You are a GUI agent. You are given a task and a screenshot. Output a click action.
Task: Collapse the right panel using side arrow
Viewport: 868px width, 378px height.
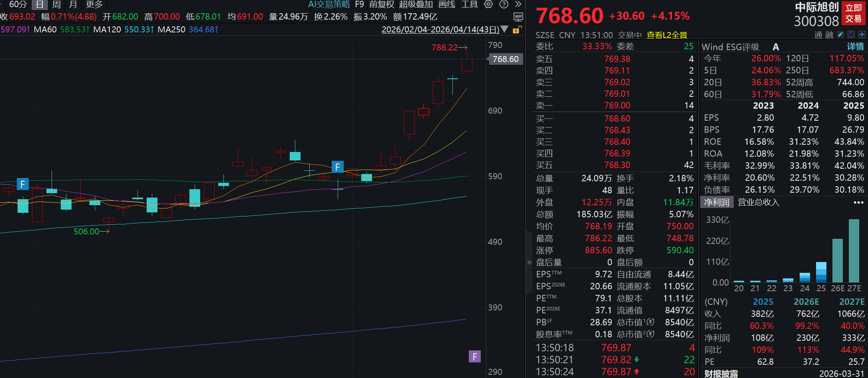[x=529, y=262]
